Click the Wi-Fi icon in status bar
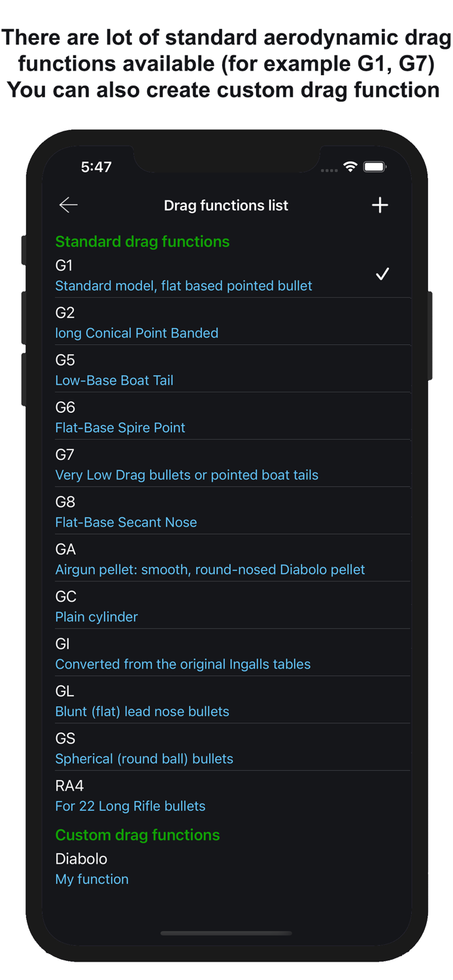This screenshot has height=980, width=453. tap(350, 167)
